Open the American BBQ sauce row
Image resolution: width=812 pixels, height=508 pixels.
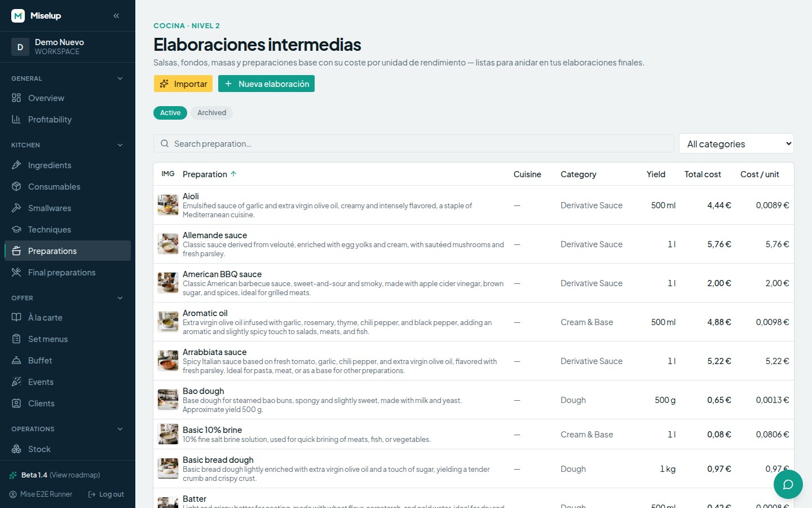pos(474,283)
